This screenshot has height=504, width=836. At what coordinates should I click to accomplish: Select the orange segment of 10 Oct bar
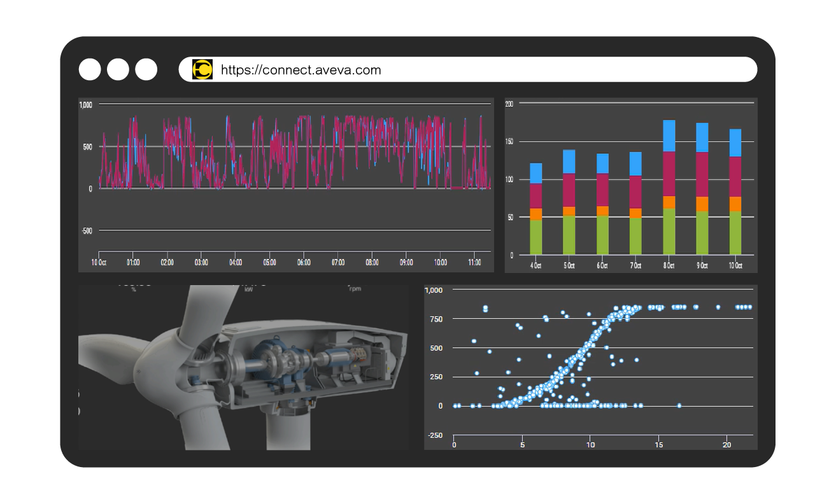point(735,204)
